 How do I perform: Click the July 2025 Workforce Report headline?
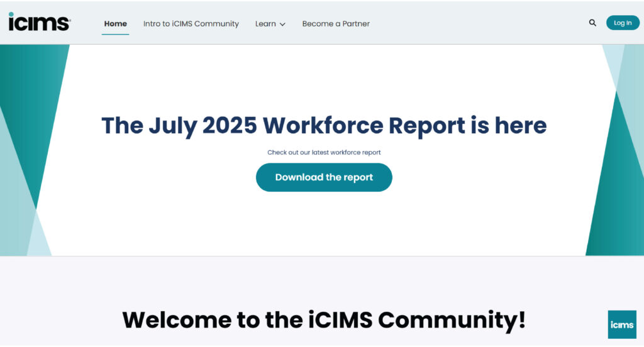[324, 126]
